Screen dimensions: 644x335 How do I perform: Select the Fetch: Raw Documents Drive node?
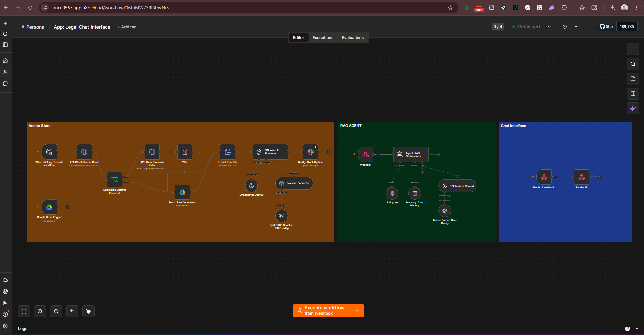point(182,192)
